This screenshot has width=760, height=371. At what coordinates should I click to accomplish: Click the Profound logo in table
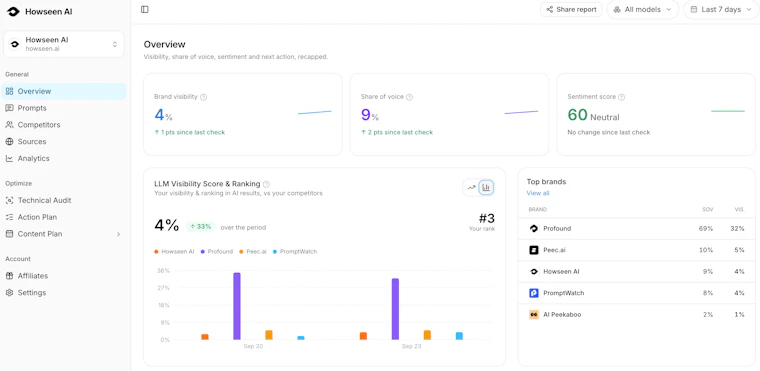(x=534, y=228)
